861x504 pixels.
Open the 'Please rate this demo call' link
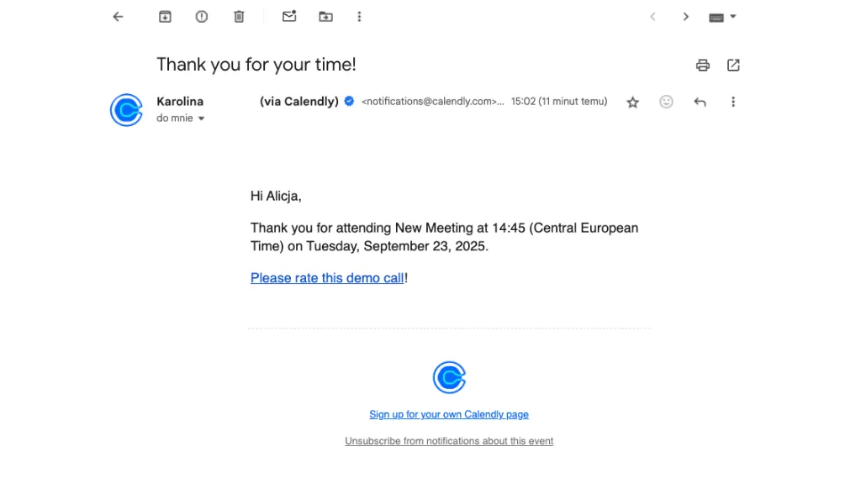(327, 277)
